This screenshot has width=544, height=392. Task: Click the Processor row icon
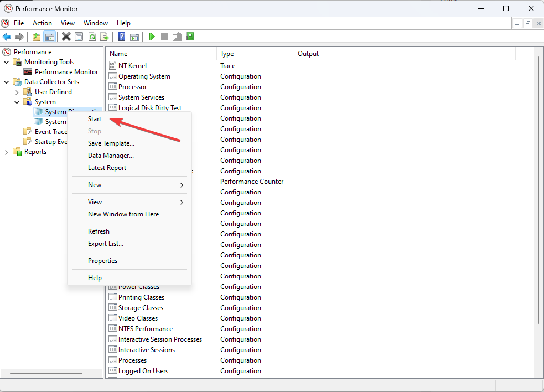click(x=112, y=86)
